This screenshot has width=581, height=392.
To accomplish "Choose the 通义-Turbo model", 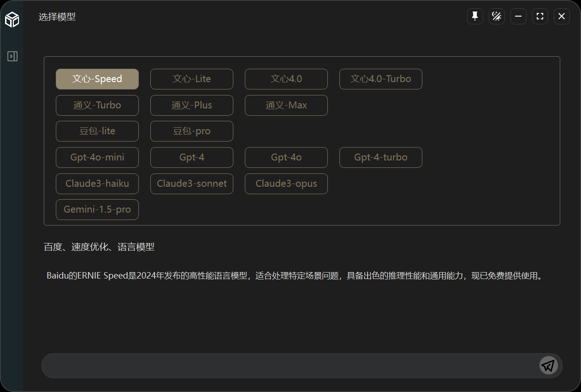I will [x=97, y=105].
